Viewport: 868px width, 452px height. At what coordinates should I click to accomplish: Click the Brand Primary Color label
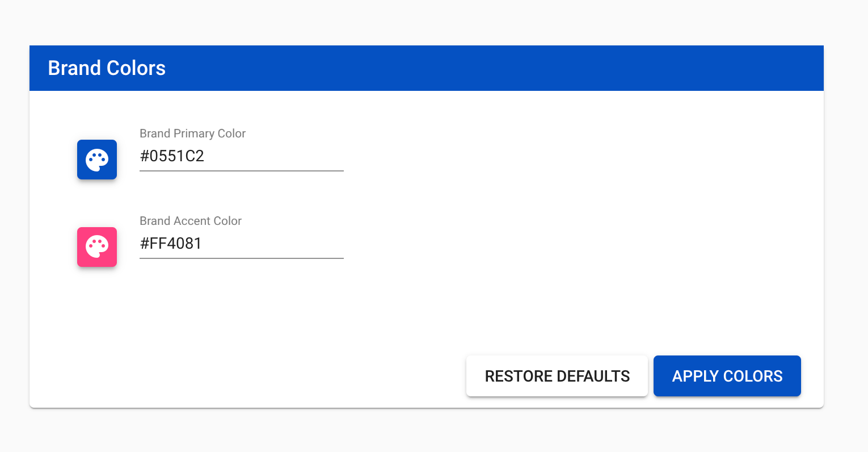click(192, 133)
